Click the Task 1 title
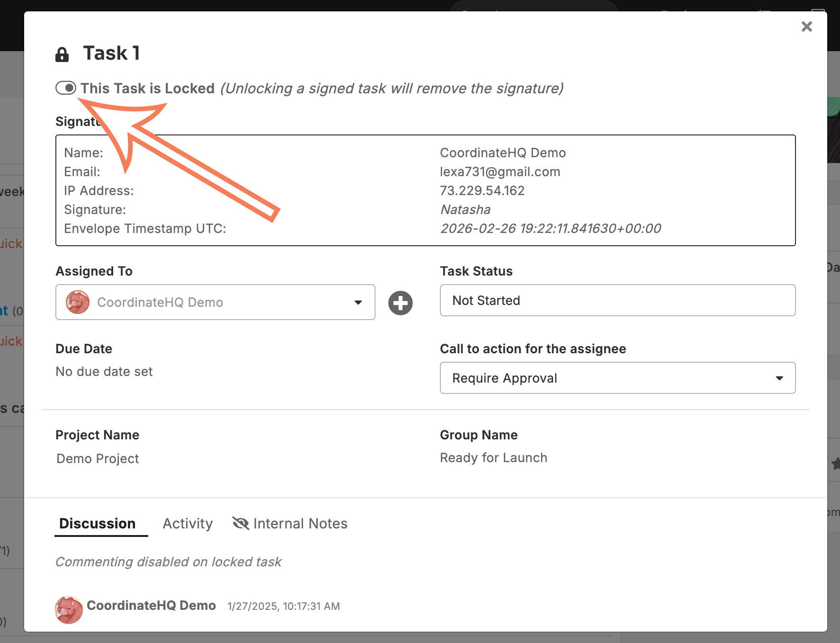 (x=112, y=53)
